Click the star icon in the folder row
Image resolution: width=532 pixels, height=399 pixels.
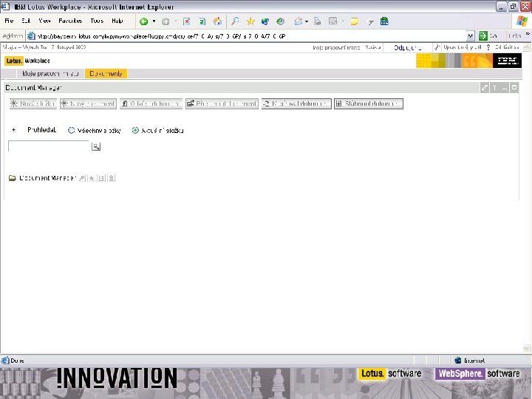tap(92, 178)
